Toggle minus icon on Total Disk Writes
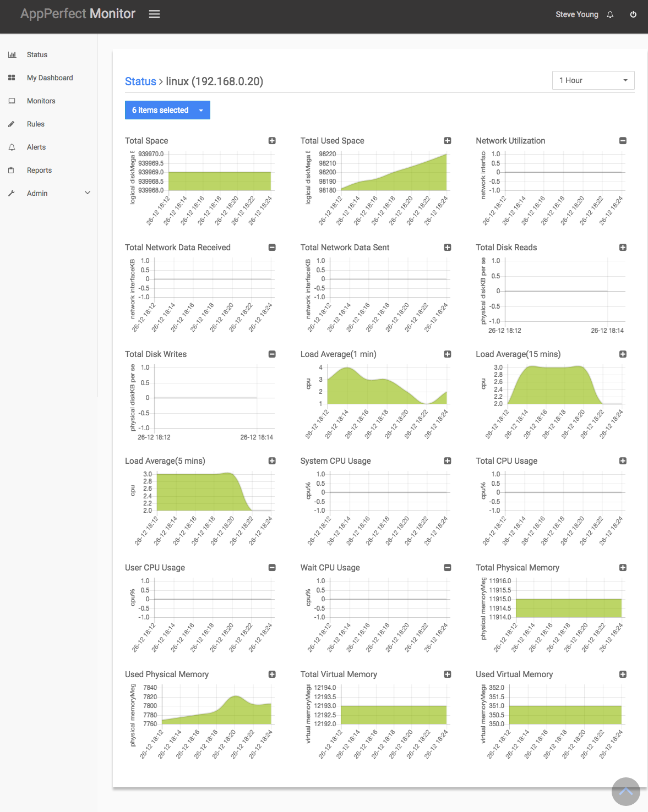This screenshot has width=648, height=812. 272,354
